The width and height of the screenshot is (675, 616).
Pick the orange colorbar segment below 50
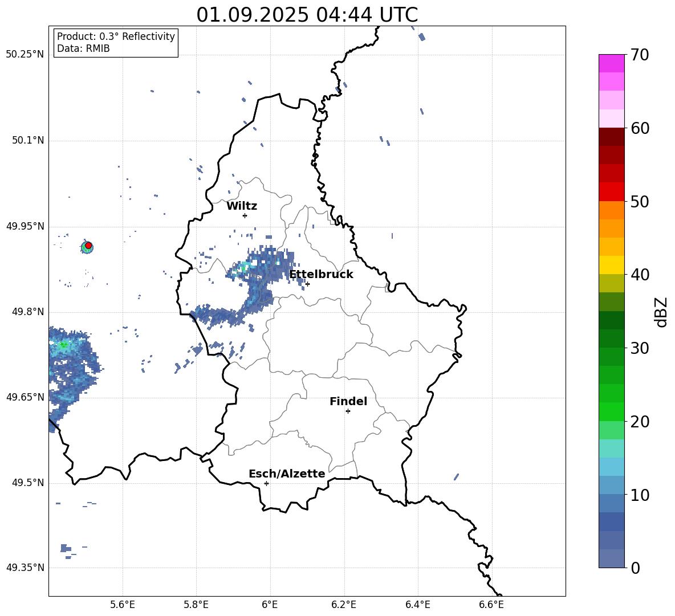pyautogui.click(x=611, y=210)
